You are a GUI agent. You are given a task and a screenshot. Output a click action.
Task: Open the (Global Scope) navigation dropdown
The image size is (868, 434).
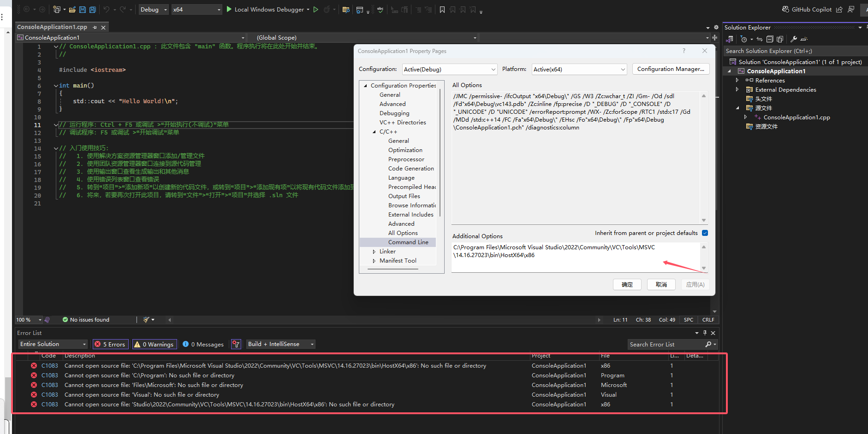[363, 37]
